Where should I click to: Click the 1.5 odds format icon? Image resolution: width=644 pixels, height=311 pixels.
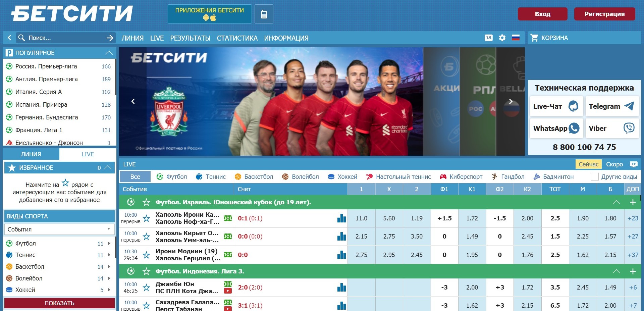(489, 38)
